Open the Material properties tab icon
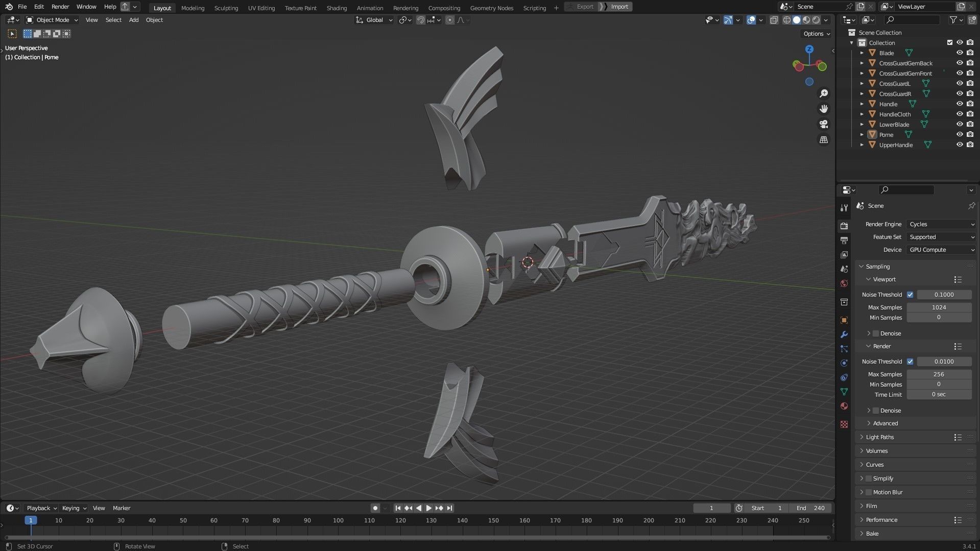 844,406
